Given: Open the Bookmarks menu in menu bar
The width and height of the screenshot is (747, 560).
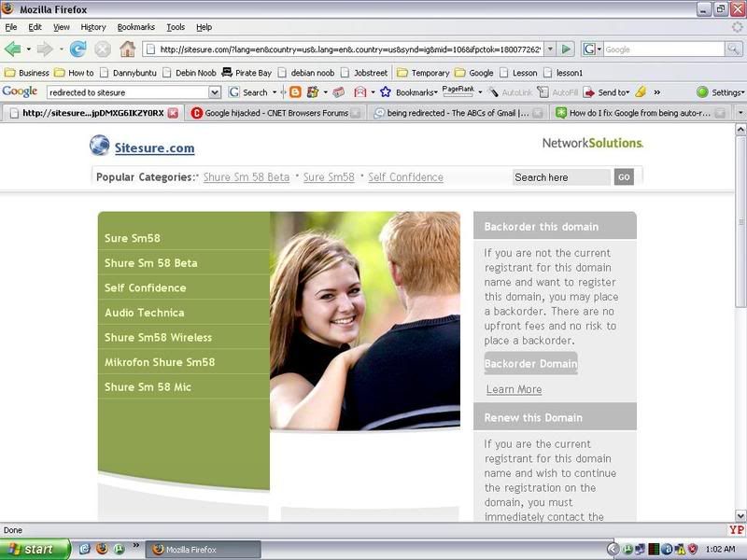Looking at the screenshot, I should pos(135,27).
